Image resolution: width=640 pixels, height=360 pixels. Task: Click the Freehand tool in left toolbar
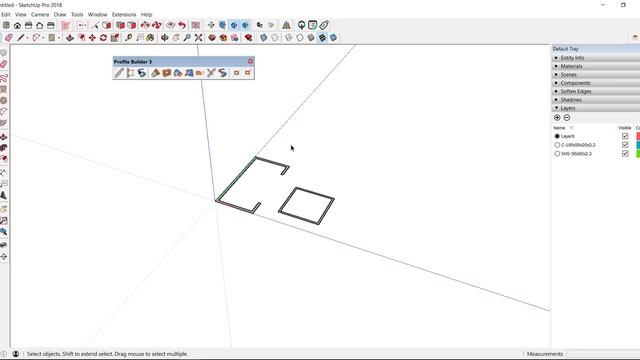tap(4, 78)
